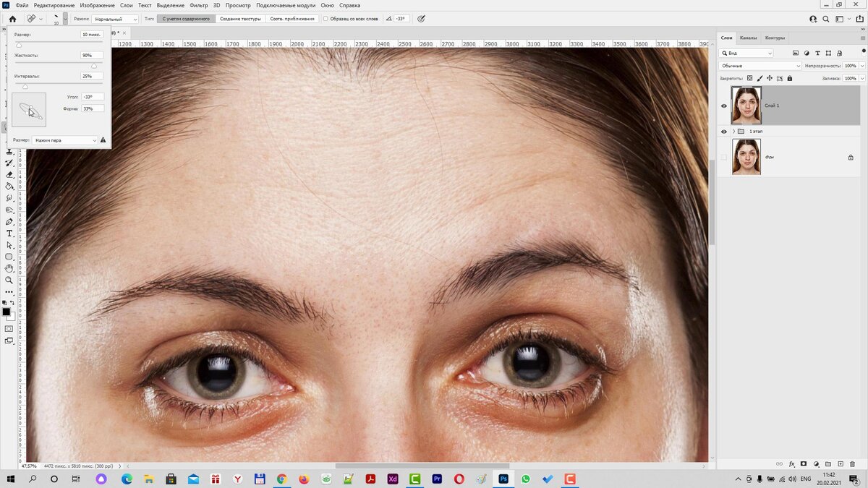Toggle the layer filter on/off switch
This screenshot has width=868, height=488.
point(862,53)
